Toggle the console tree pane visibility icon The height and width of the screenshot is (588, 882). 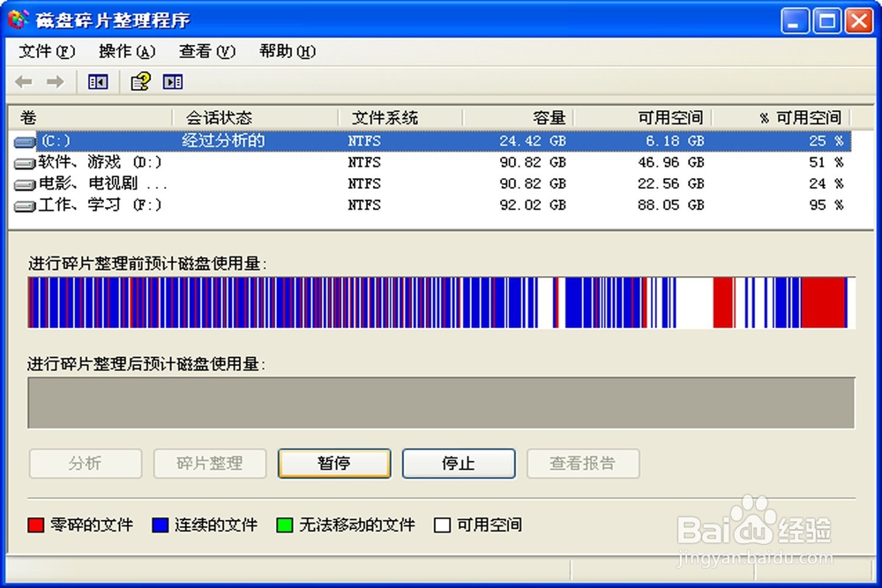tap(97, 81)
